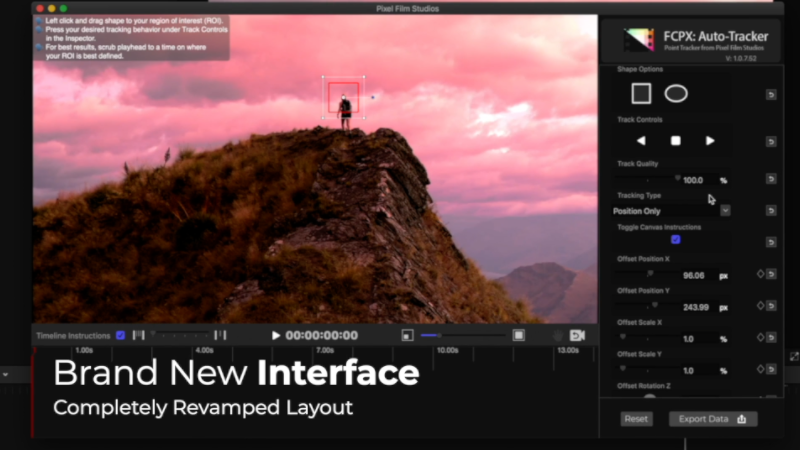Click the timeline zoom-out bars icon

(138, 335)
